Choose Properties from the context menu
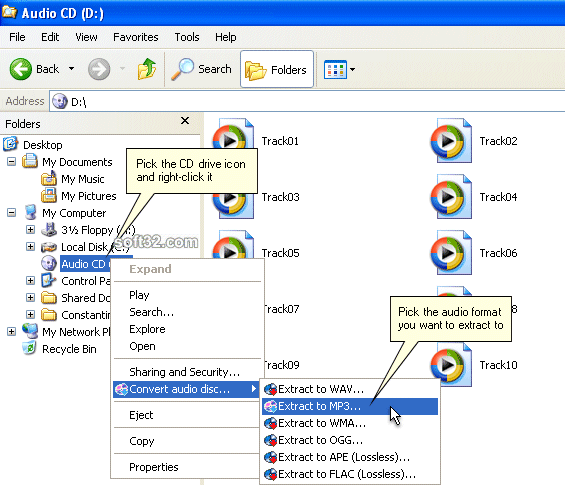This screenshot has width=565, height=485. point(187,467)
